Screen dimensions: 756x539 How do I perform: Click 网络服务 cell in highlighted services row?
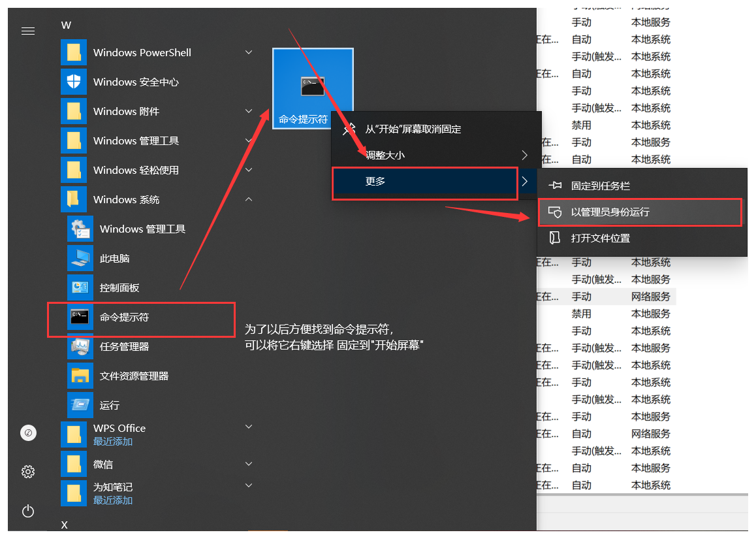651,297
